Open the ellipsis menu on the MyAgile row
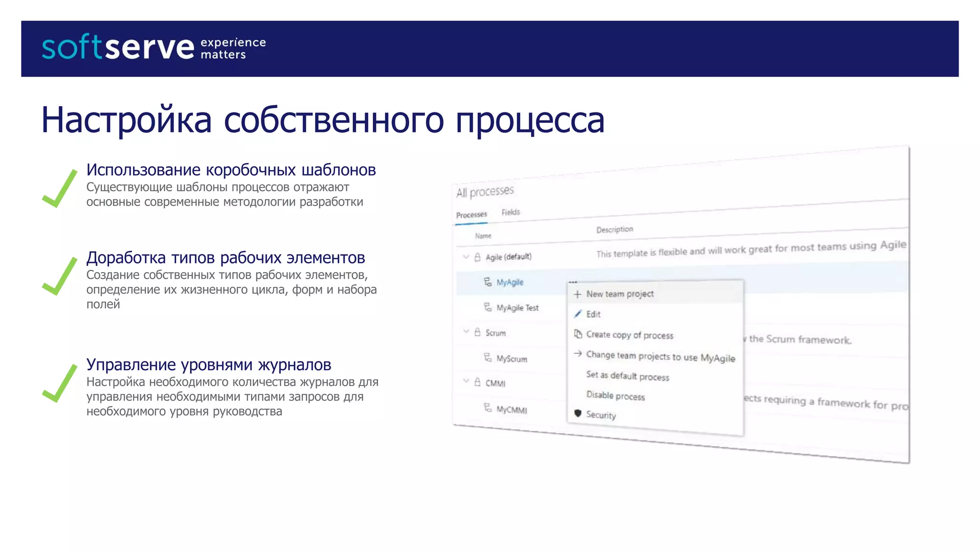 pyautogui.click(x=573, y=282)
